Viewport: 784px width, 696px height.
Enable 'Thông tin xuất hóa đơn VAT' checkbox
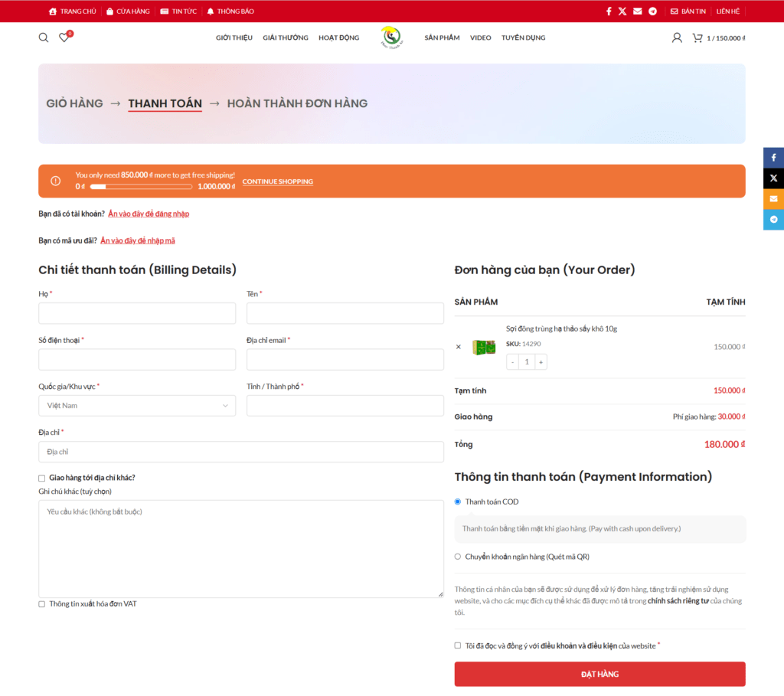(x=42, y=604)
